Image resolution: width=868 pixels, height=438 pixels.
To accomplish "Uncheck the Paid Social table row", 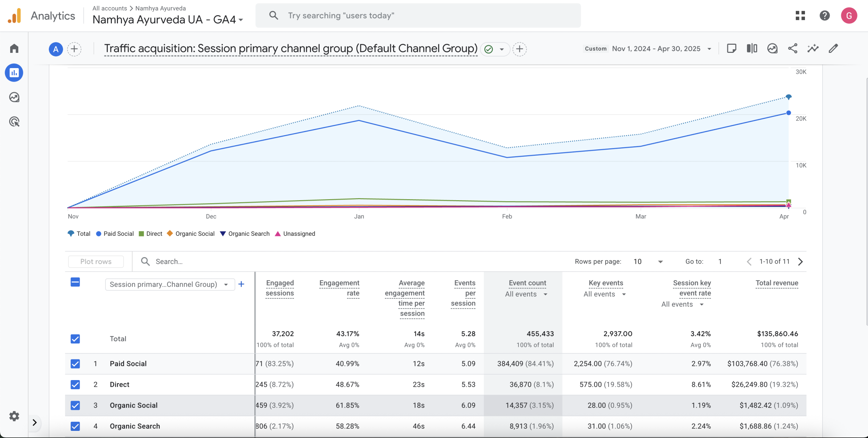I will [75, 364].
